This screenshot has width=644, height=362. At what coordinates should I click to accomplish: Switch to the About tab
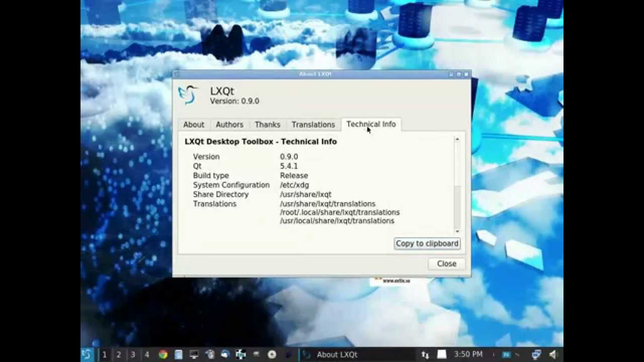(194, 125)
